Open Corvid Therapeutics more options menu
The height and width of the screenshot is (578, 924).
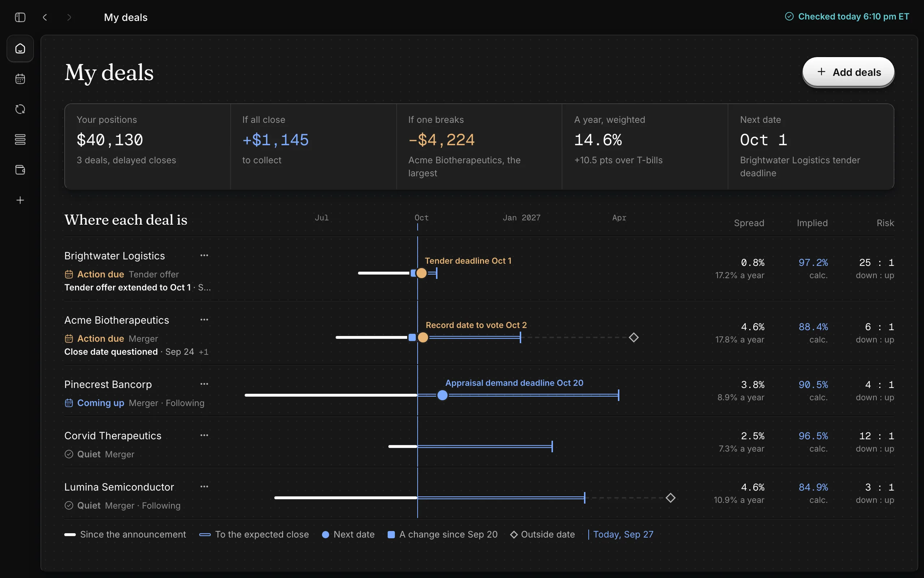(x=204, y=435)
